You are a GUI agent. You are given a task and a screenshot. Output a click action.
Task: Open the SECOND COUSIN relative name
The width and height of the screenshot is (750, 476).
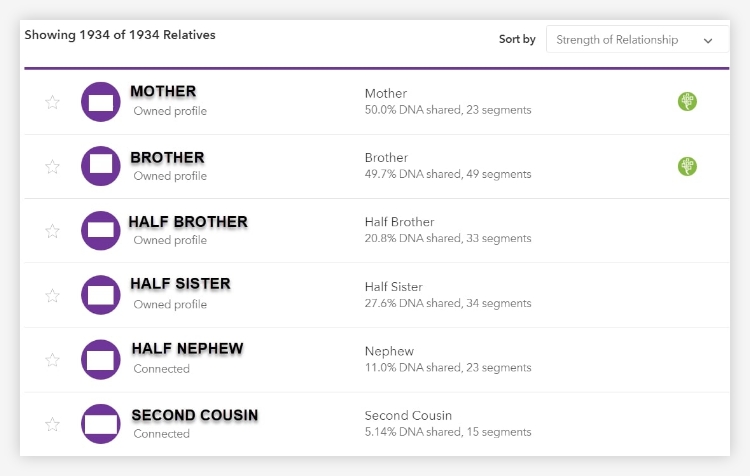click(x=194, y=414)
